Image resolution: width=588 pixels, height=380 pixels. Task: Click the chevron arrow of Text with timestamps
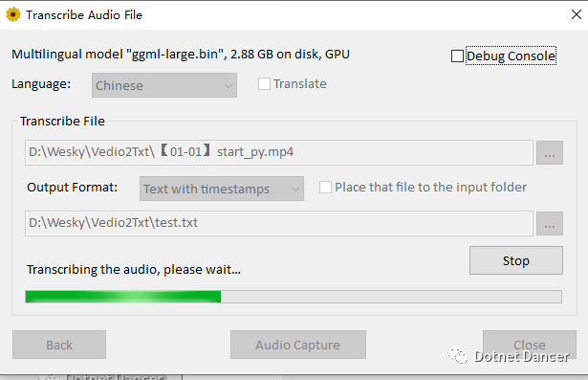295,190
